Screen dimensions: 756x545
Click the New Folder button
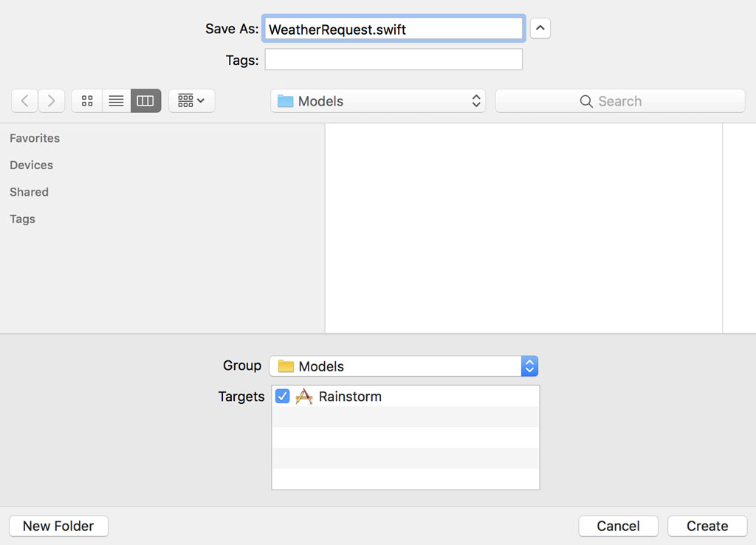pos(58,526)
